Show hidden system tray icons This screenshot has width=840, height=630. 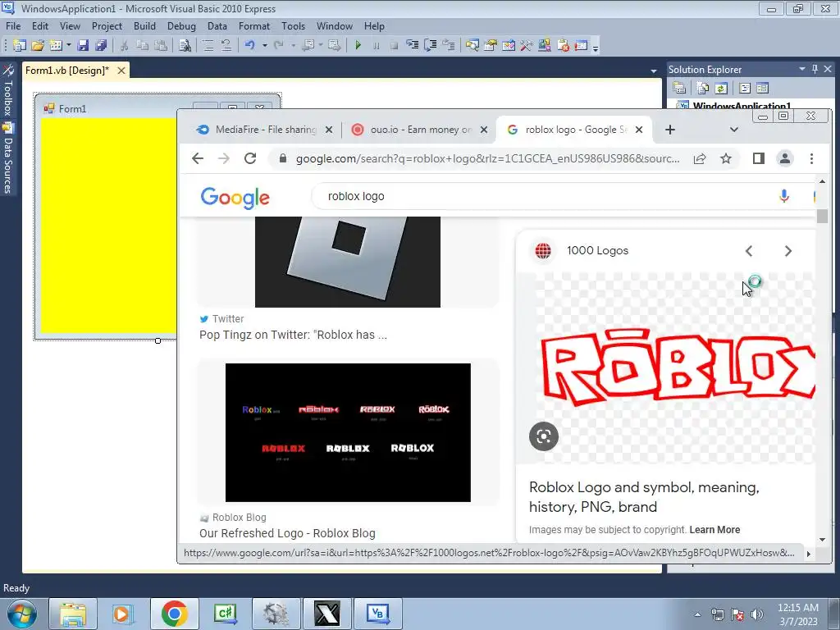coord(697,614)
